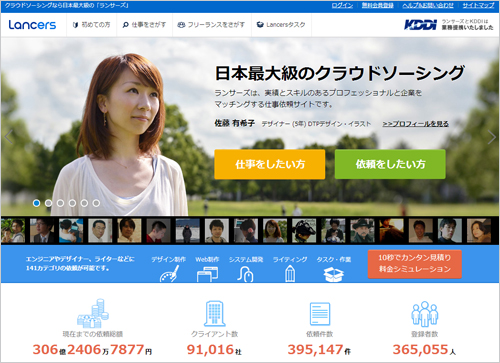Viewport: 500px width, 363px height.
Task: Open the KDDI partnership banner
Action: pyautogui.click(x=449, y=25)
